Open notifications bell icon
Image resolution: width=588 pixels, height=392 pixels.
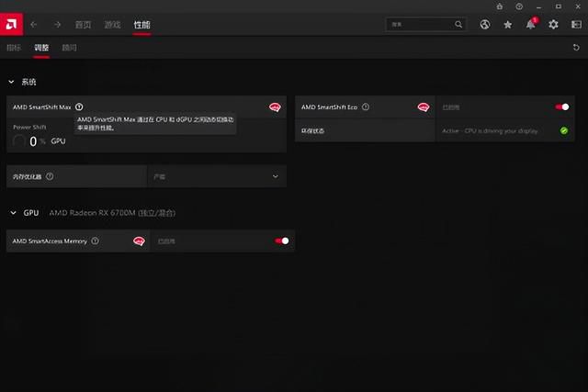pos(531,25)
